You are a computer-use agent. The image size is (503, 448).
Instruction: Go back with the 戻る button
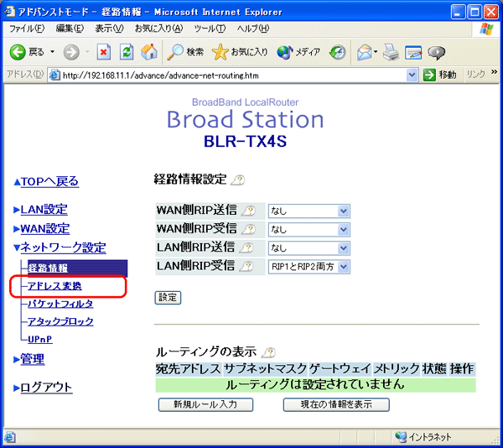click(27, 52)
